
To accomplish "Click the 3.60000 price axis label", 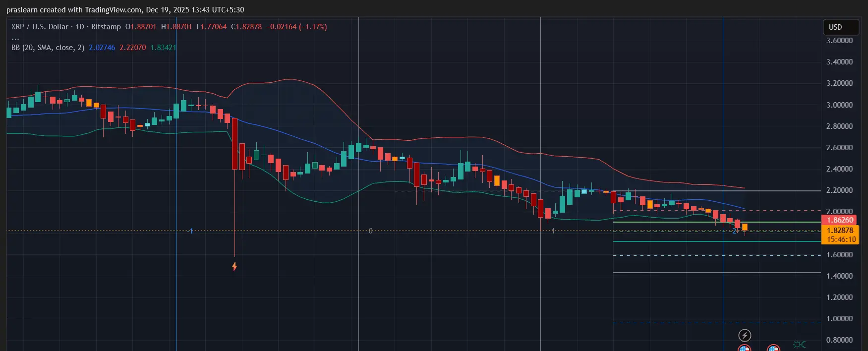I will tap(839, 41).
